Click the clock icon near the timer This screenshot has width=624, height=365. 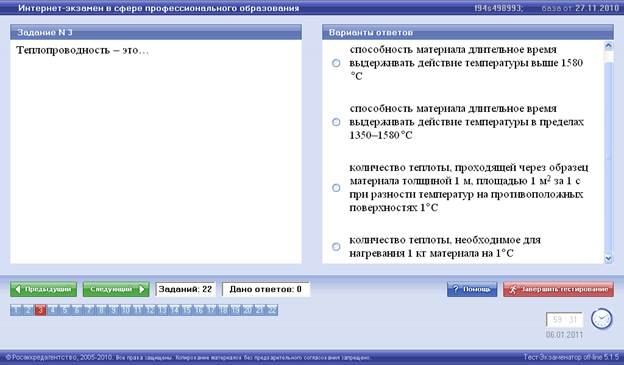pos(601,318)
